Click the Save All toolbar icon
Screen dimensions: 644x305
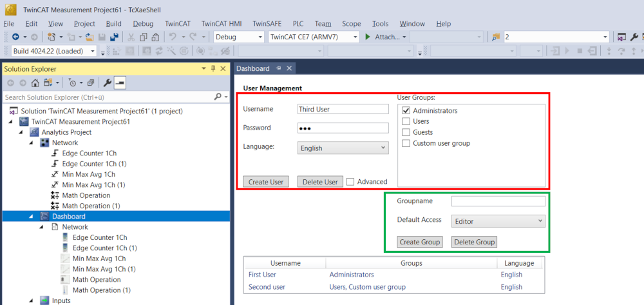[114, 37]
